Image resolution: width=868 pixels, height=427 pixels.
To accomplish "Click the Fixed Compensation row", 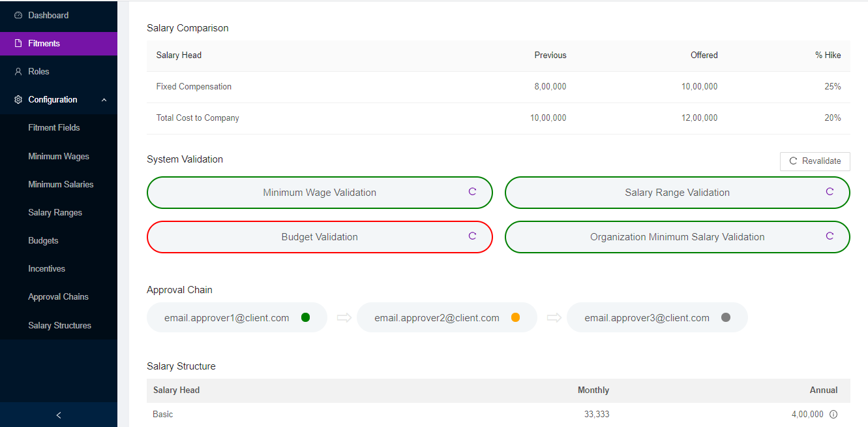I will click(x=498, y=87).
